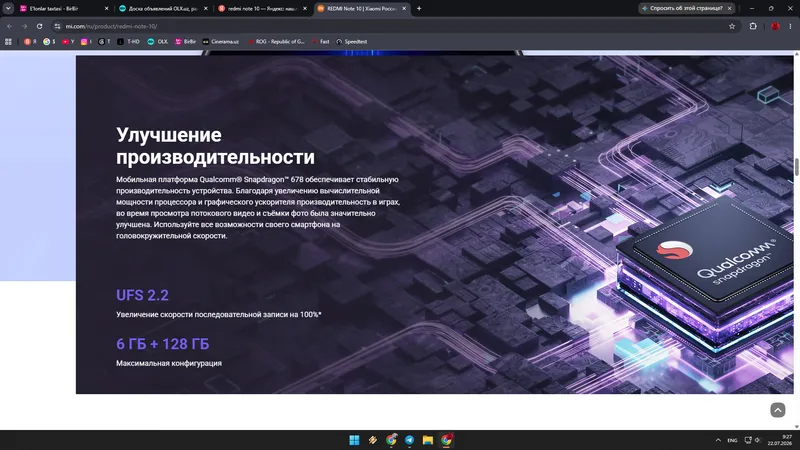Open a new browser tab
The height and width of the screenshot is (450, 800).
419,8
